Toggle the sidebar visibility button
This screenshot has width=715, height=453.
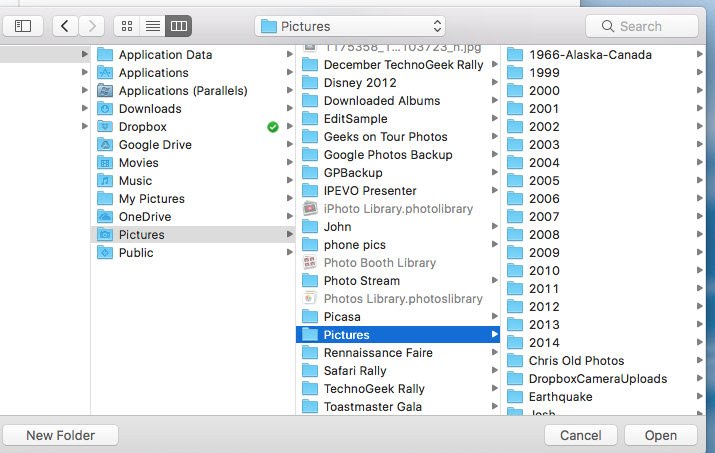point(23,26)
